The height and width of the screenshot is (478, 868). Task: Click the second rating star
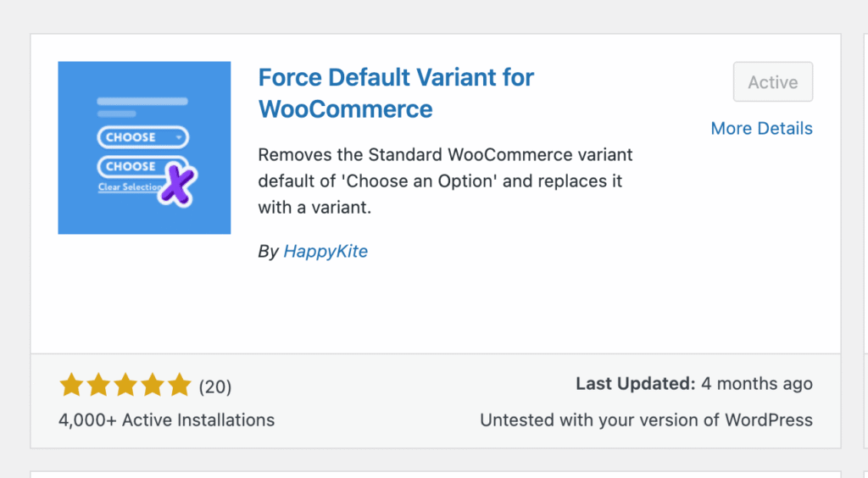98,386
